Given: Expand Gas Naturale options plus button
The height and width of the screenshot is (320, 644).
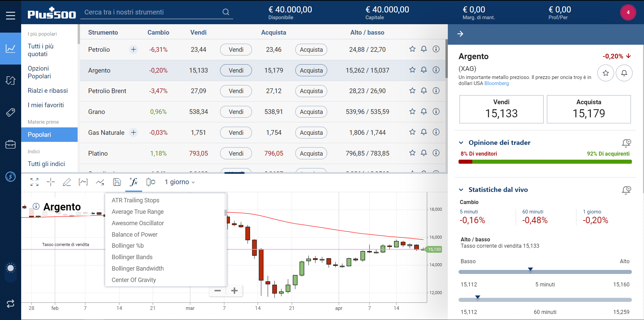Looking at the screenshot, I should 133,132.
